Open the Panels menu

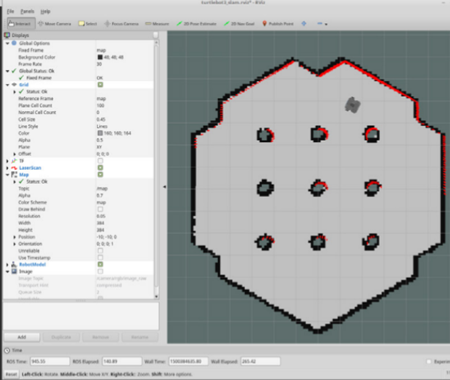[27, 11]
